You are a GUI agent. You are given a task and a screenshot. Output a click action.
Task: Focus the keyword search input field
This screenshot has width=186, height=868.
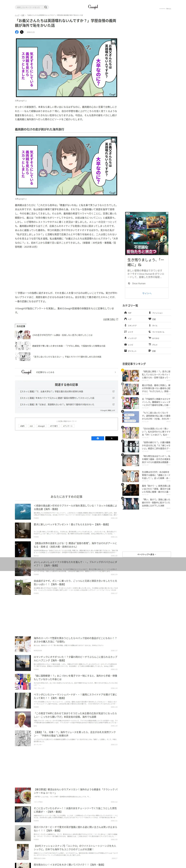[29, 7]
